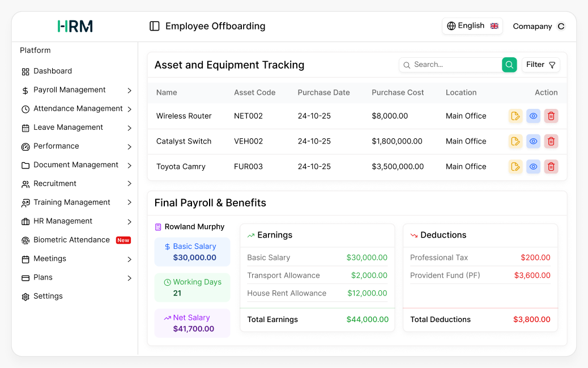Open the Settings gear icon
The width and height of the screenshot is (588, 368).
pos(25,296)
